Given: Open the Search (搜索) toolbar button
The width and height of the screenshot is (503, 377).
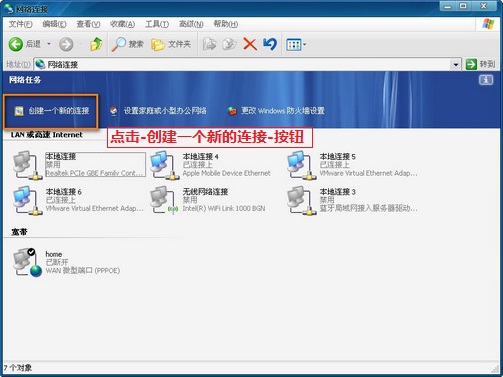Looking at the screenshot, I should [127, 44].
